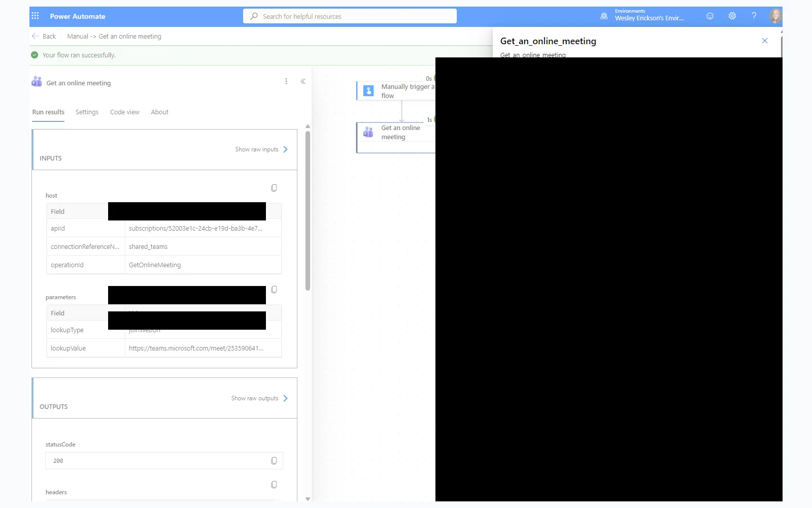The width and height of the screenshot is (812, 508).
Task: Click Show raw inputs link
Action: coord(256,149)
